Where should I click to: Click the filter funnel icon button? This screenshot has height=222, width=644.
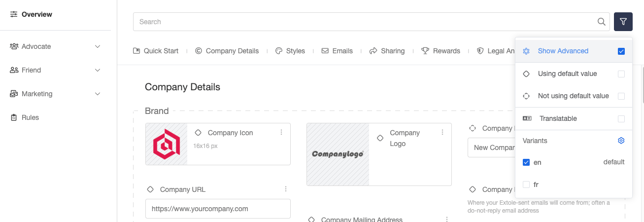[x=623, y=22]
